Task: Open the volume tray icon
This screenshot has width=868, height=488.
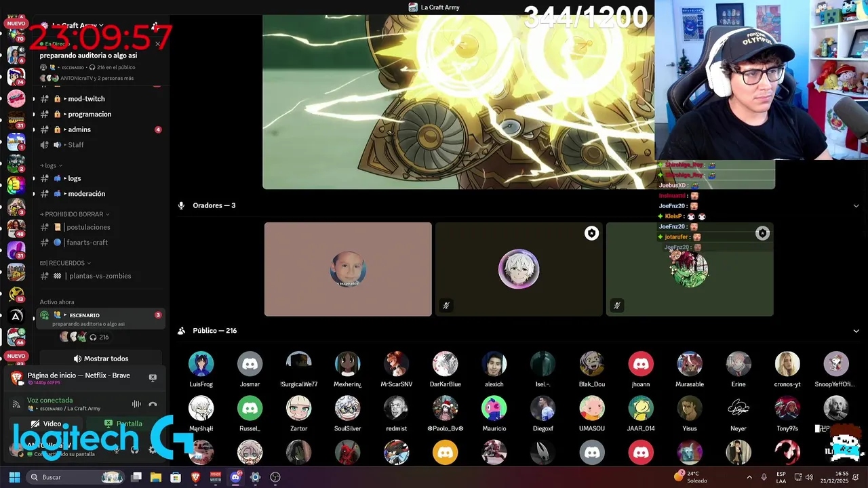Action: 809,477
